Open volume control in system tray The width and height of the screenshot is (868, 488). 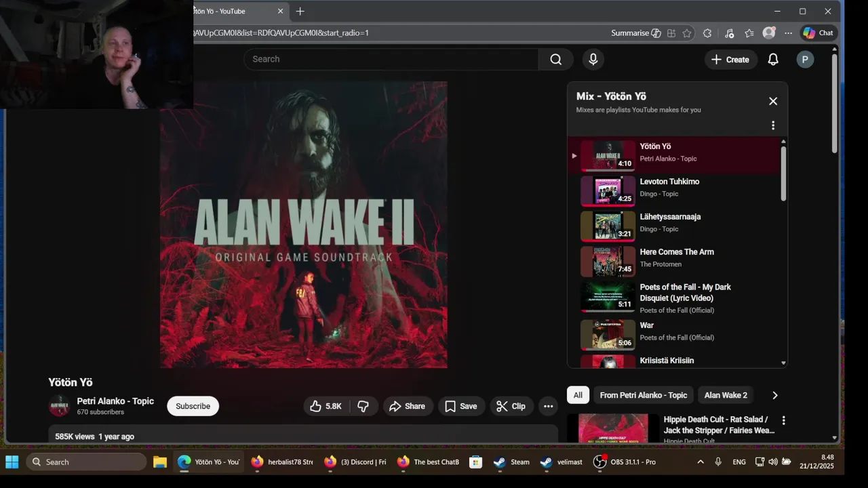tap(773, 462)
